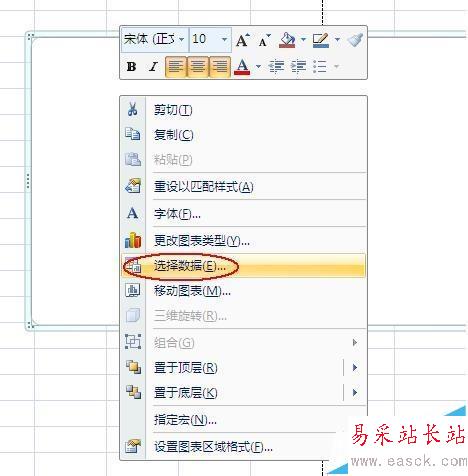Choose 指定宏(N)... entry
The width and height of the screenshot is (468, 476).
point(244,420)
